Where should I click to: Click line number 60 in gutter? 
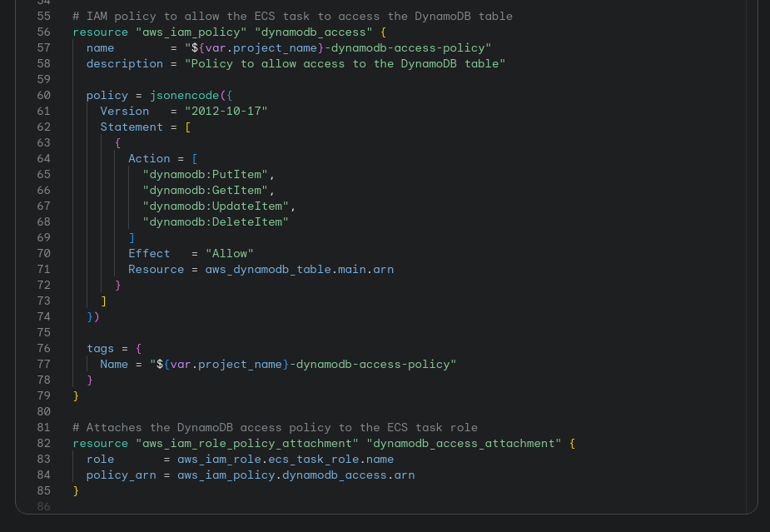[x=44, y=95]
